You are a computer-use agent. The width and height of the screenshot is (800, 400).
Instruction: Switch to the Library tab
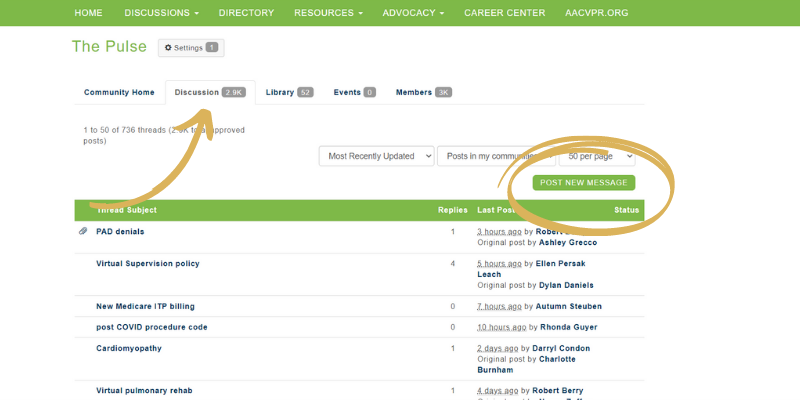pyautogui.click(x=289, y=92)
